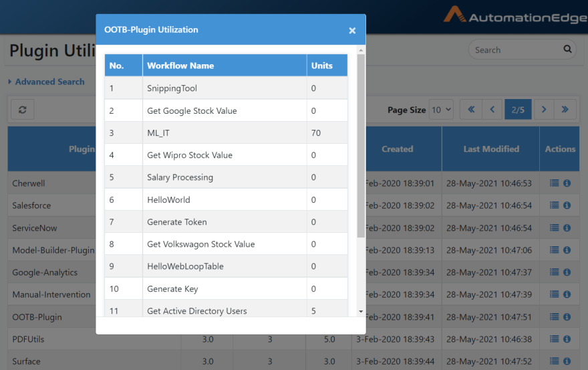588x370 pixels.
Task: Select the Get Volkswagon Stock Value row
Action: 226,244
